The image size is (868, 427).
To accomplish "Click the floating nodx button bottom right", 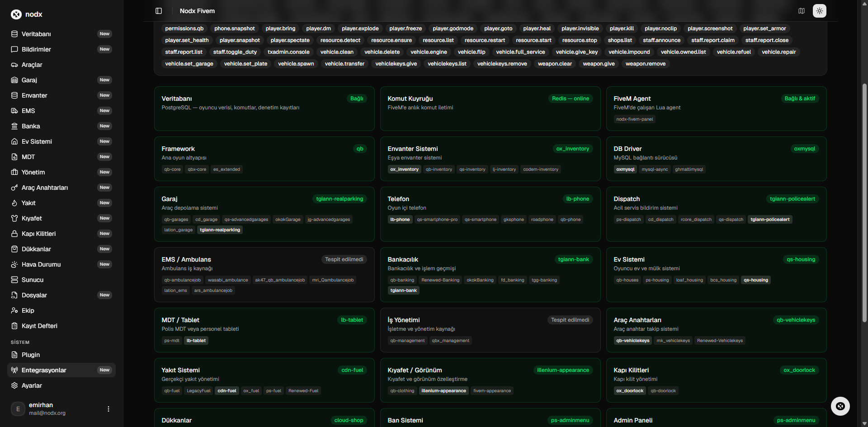I will click(x=840, y=406).
